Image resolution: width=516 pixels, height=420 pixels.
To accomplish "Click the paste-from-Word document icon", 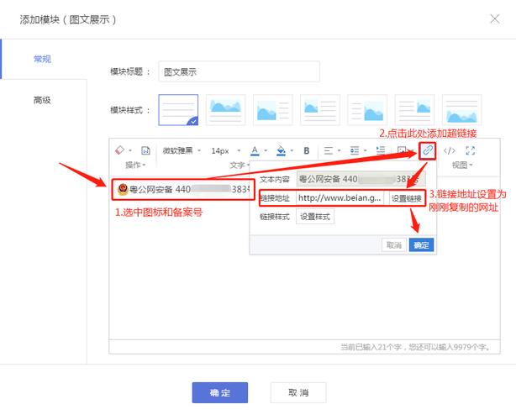I will [x=145, y=150].
